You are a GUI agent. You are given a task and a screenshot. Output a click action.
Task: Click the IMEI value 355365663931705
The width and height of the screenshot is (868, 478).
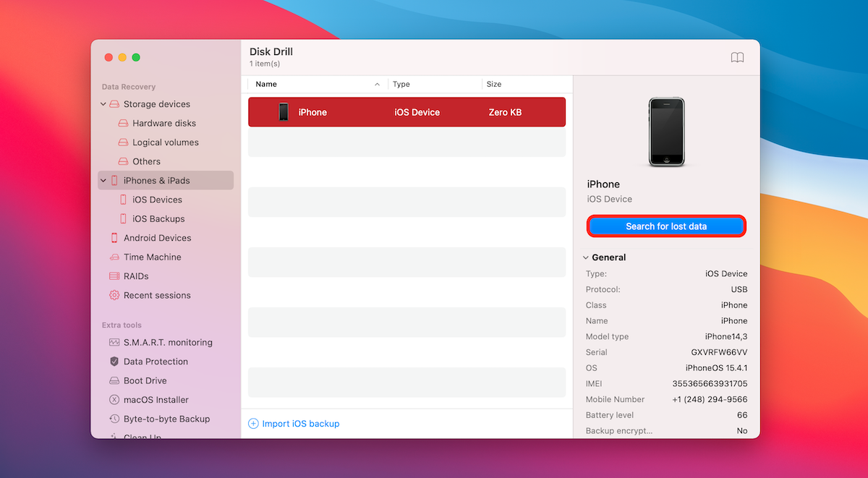click(710, 384)
